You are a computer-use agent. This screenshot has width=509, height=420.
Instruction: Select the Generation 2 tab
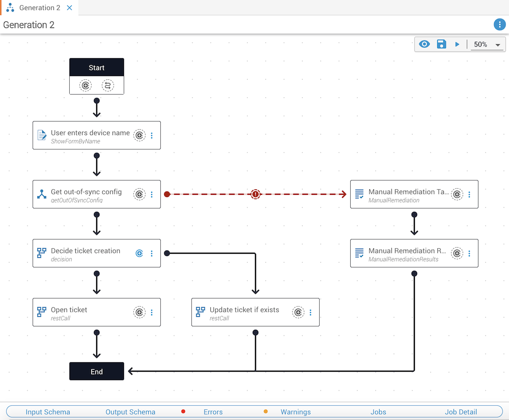[x=40, y=8]
